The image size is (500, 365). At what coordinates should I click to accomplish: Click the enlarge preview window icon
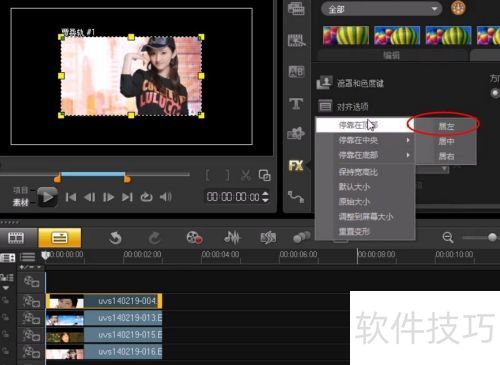click(265, 175)
